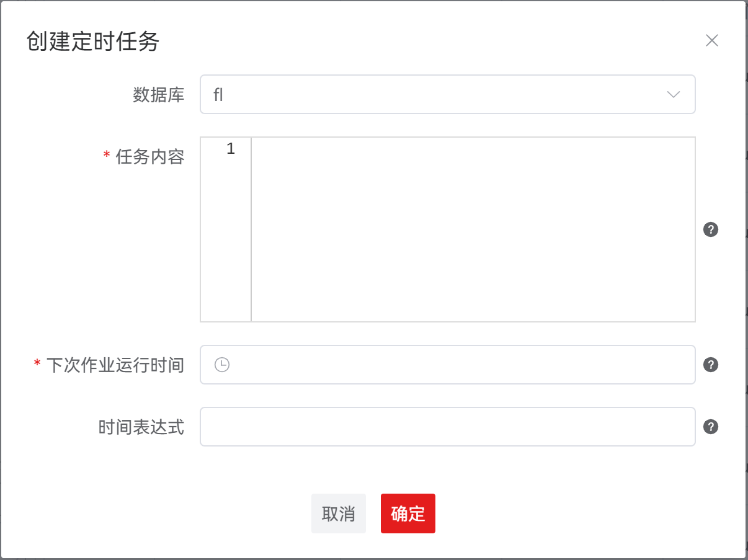Screen dimensions: 748x560
Task: Confirm with the red 确定 button
Action: pyautogui.click(x=407, y=513)
